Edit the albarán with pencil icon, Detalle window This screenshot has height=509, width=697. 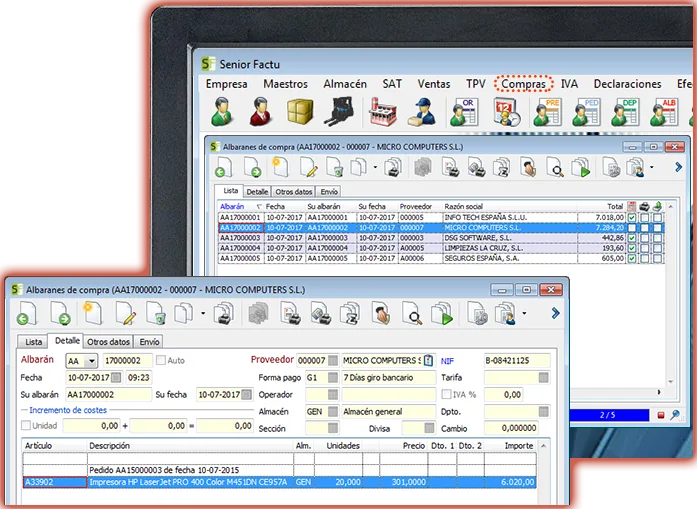click(x=125, y=313)
